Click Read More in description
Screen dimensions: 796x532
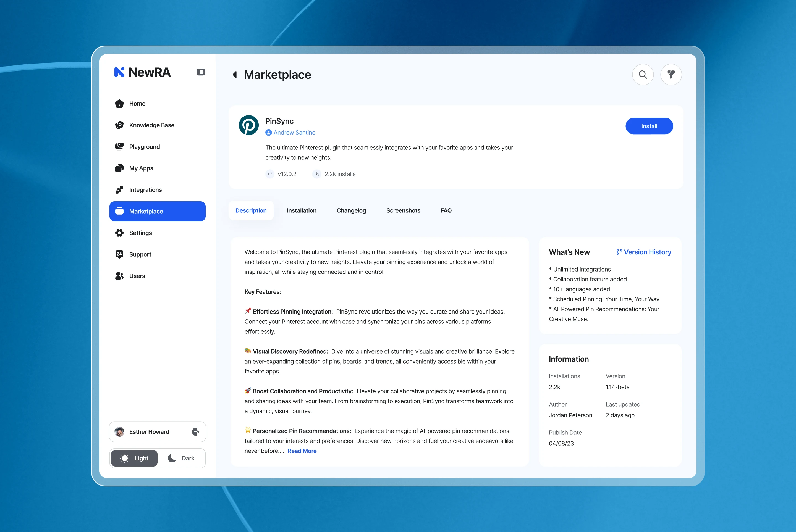click(x=302, y=451)
